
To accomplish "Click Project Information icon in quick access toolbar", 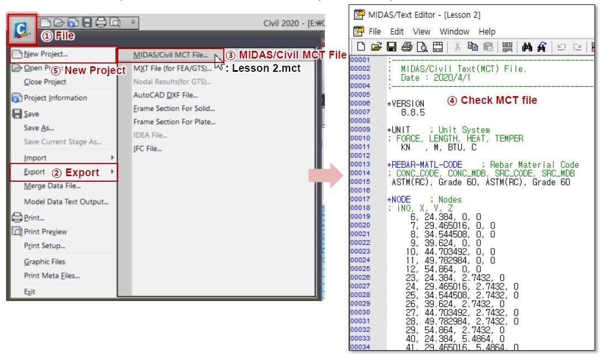I will coord(72,23).
